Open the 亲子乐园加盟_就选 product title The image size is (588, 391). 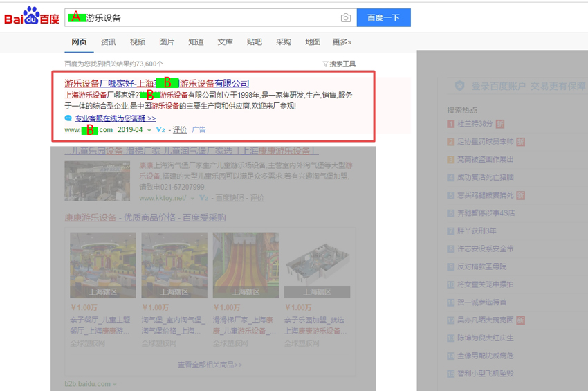click(315, 325)
